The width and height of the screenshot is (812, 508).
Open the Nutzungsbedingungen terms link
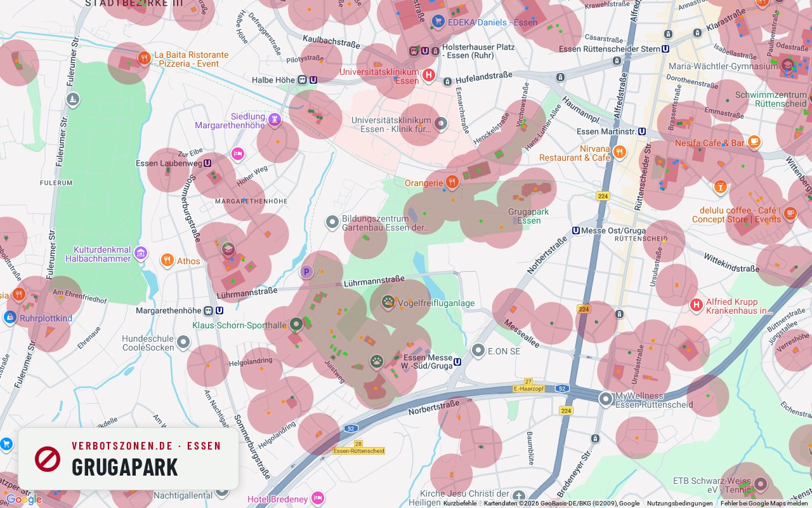(679, 504)
